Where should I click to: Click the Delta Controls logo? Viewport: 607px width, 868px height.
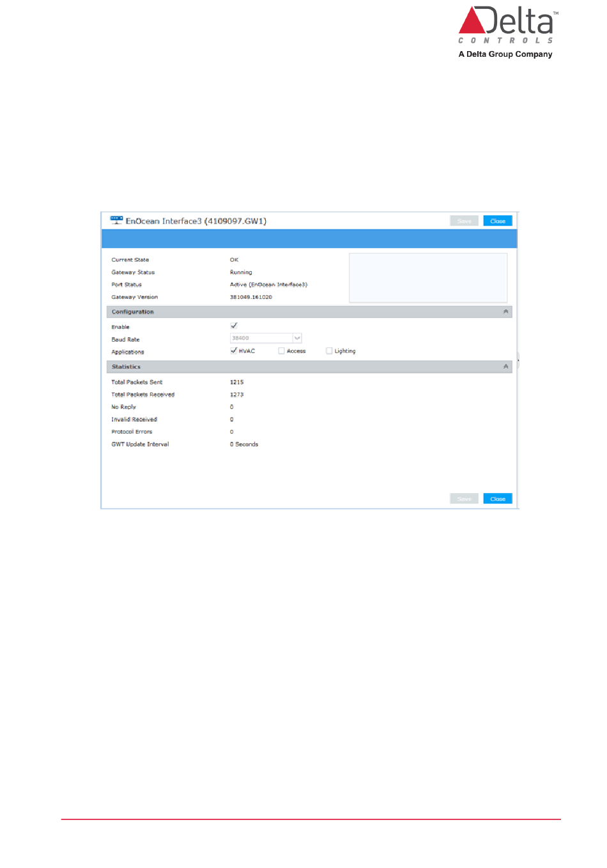(x=505, y=32)
